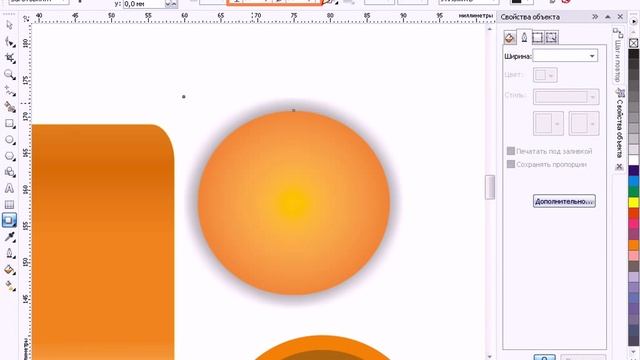The height and width of the screenshot is (360, 640).
Task: Switch to the rectangle properties tab
Action: click(538, 38)
